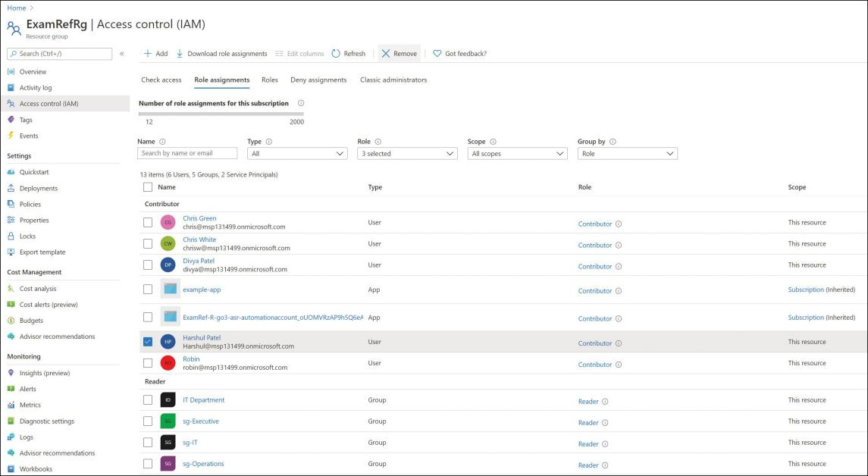The image size is (868, 476).
Task: Open the Cost analysis icon
Action: pyautogui.click(x=11, y=288)
